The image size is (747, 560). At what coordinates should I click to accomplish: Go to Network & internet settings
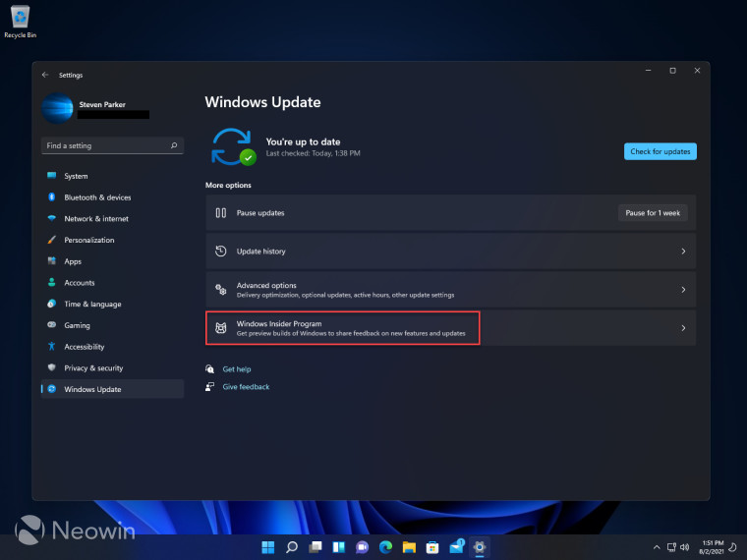[x=112, y=218]
